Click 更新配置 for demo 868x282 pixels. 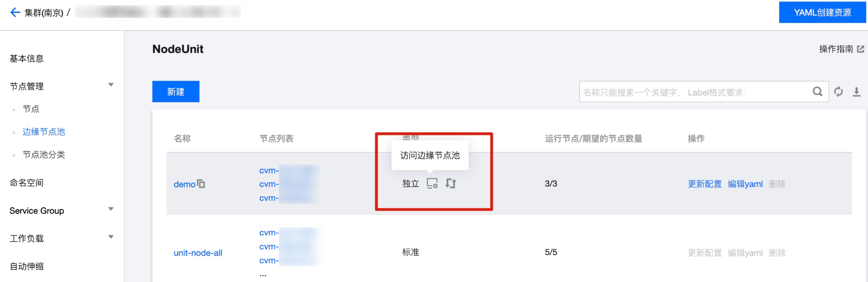705,184
